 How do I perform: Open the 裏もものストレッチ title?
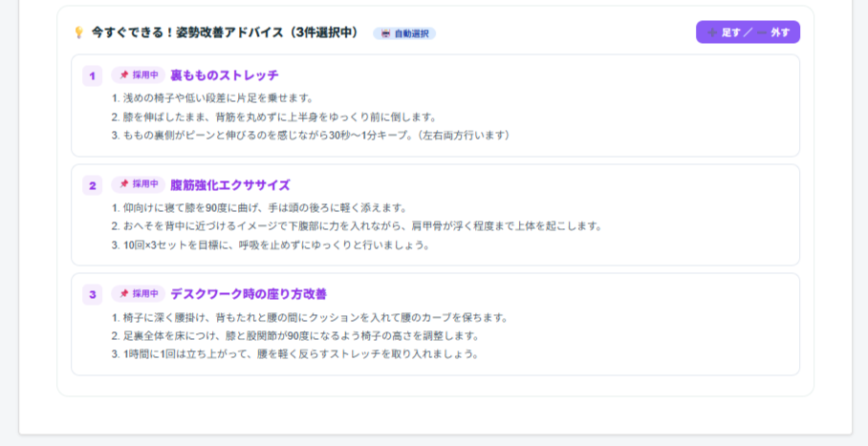click(x=225, y=75)
